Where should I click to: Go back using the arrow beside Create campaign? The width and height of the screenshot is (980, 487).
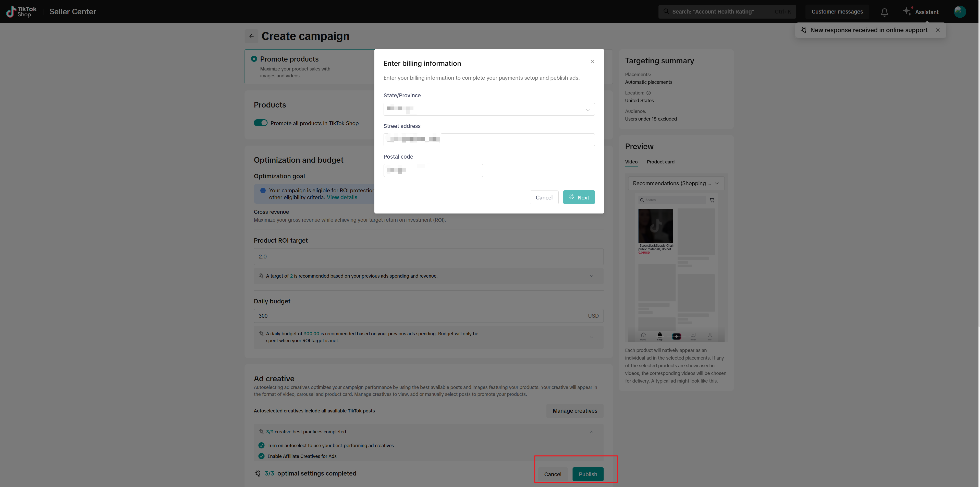(251, 36)
